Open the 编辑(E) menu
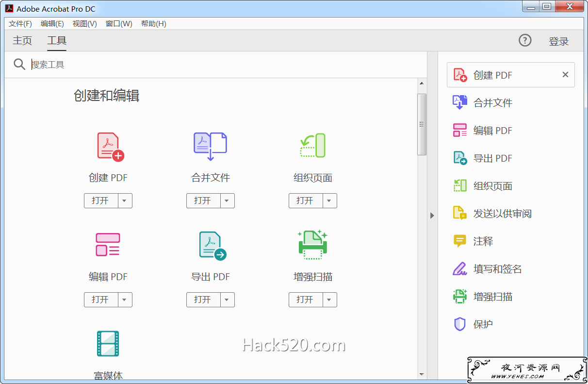Screen dimensions: 588x384 [x=52, y=23]
